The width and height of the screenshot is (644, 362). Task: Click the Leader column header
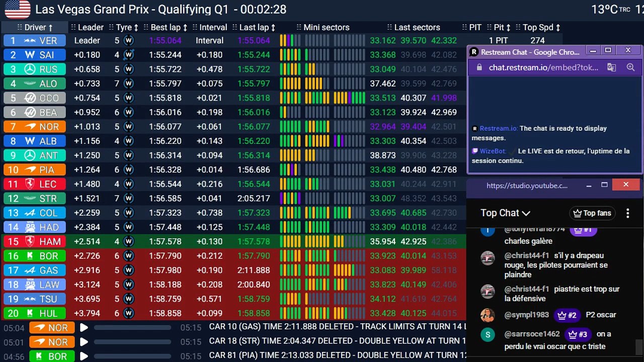click(x=87, y=27)
